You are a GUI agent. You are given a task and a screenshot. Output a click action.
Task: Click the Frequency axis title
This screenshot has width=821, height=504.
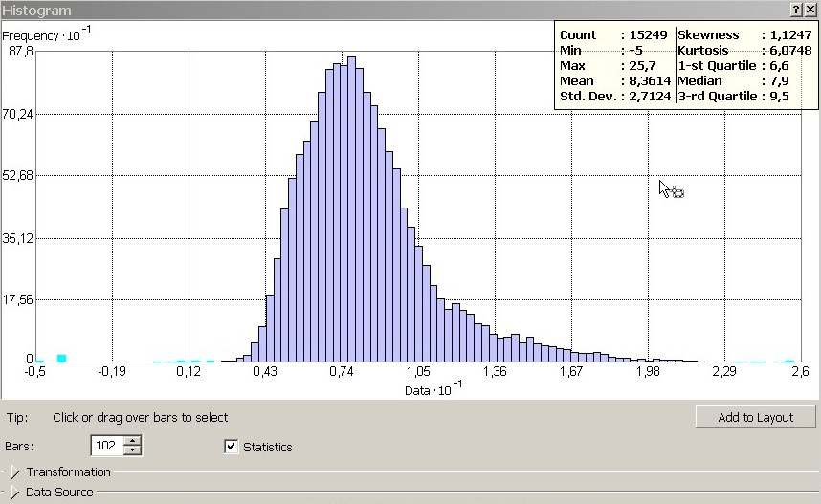[x=47, y=34]
